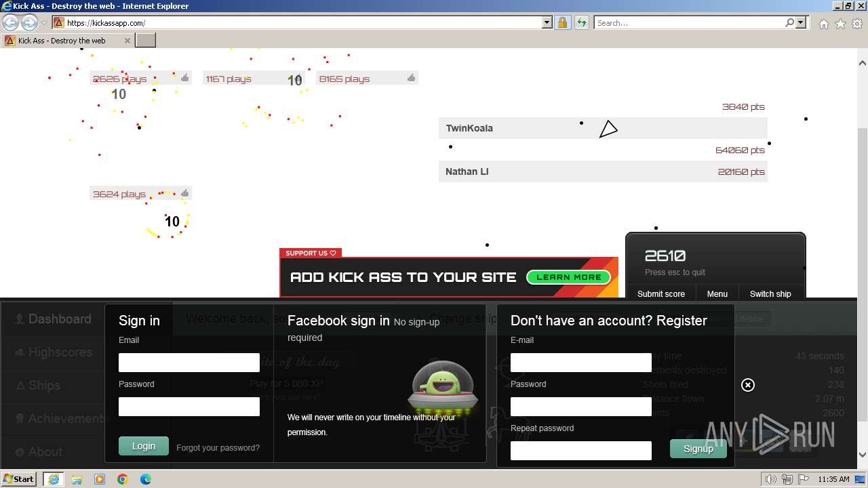
Task: Click the Learn More banner button
Action: coord(569,277)
